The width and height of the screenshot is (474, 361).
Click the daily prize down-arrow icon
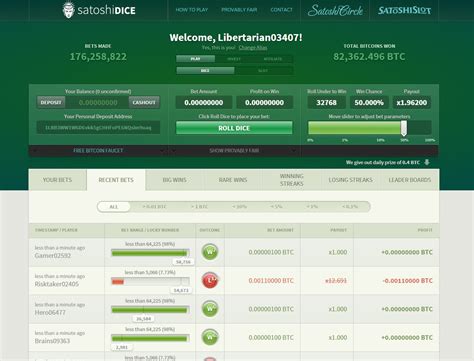coord(427,162)
